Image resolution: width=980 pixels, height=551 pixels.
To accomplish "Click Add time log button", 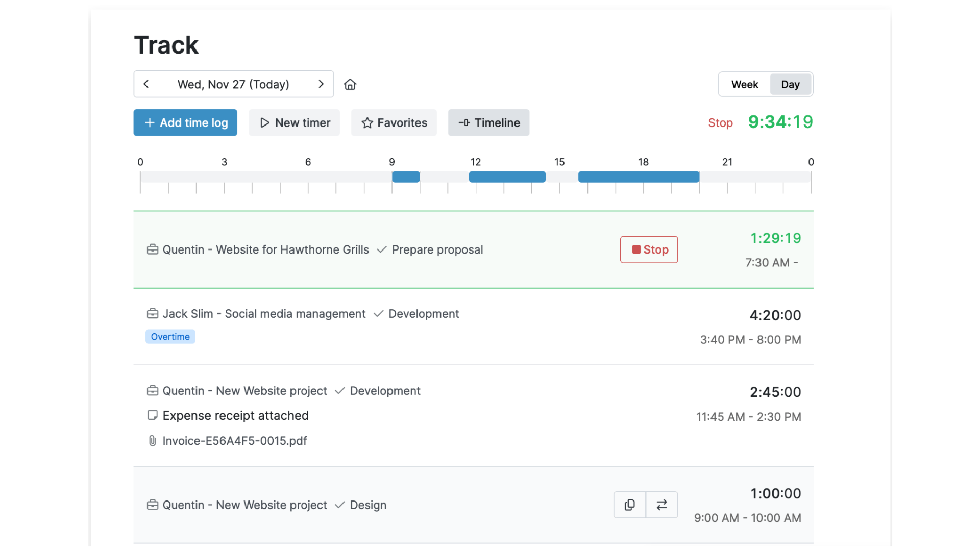I will click(x=185, y=122).
